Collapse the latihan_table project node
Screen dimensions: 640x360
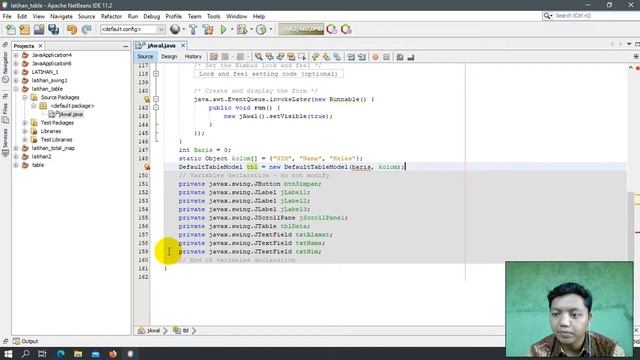[16, 89]
